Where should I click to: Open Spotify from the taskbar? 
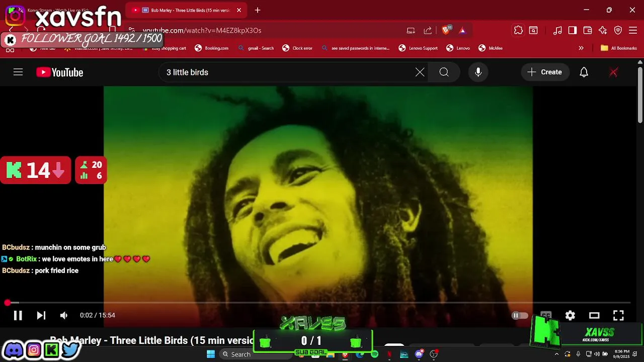coord(374,354)
